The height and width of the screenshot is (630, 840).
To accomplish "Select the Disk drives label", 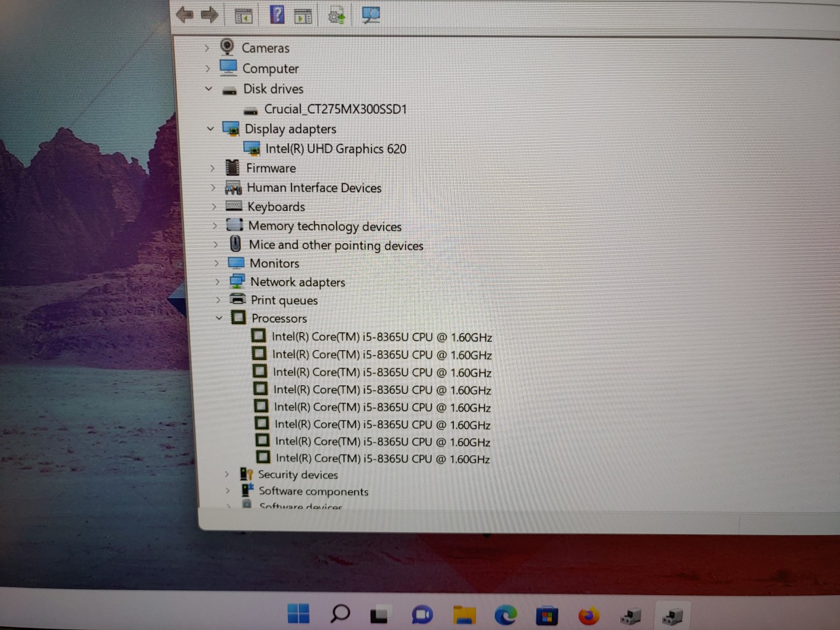I will [274, 89].
